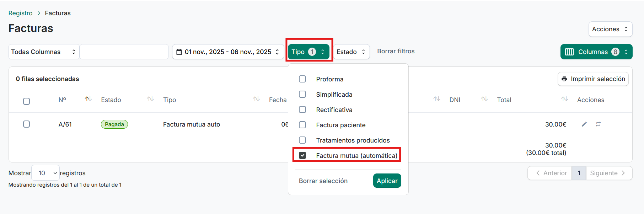The width and height of the screenshot is (644, 214).
Task: Click the Borrar filtros link
Action: pos(396,51)
